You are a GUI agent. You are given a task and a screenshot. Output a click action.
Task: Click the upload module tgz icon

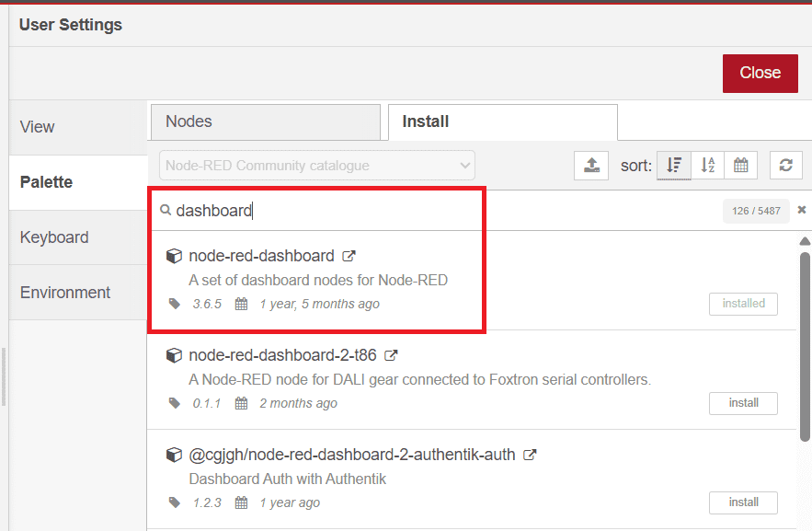click(591, 165)
